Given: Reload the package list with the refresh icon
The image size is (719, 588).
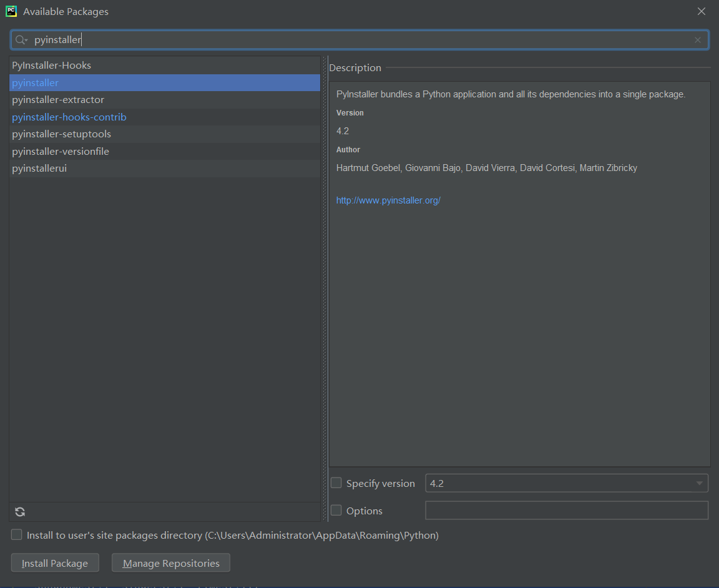Looking at the screenshot, I should click(20, 512).
